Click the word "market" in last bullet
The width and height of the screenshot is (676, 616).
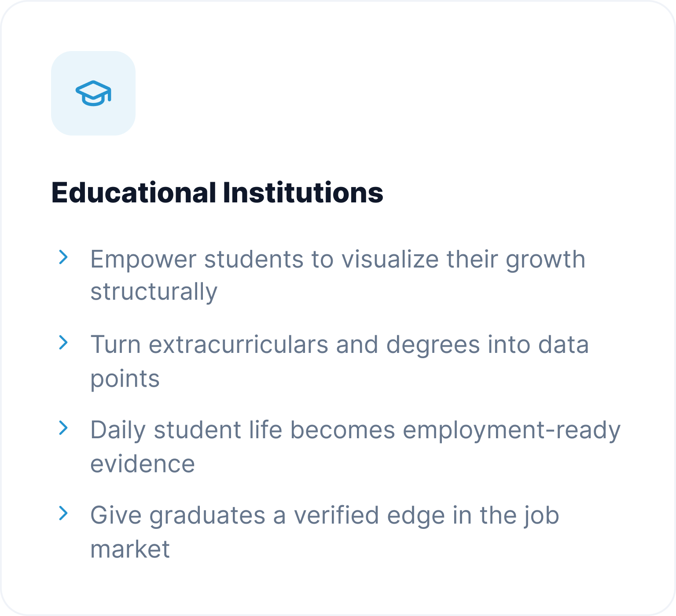coord(130,550)
